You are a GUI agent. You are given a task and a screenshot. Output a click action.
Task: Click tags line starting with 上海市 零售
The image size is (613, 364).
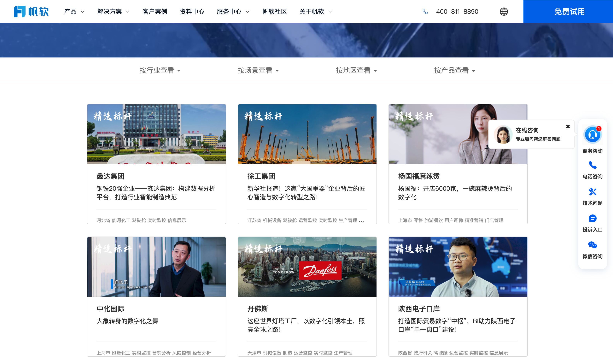tap(450, 220)
